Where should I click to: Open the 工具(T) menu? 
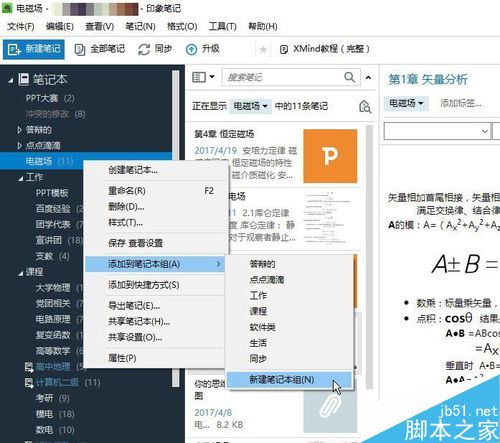pos(223,26)
